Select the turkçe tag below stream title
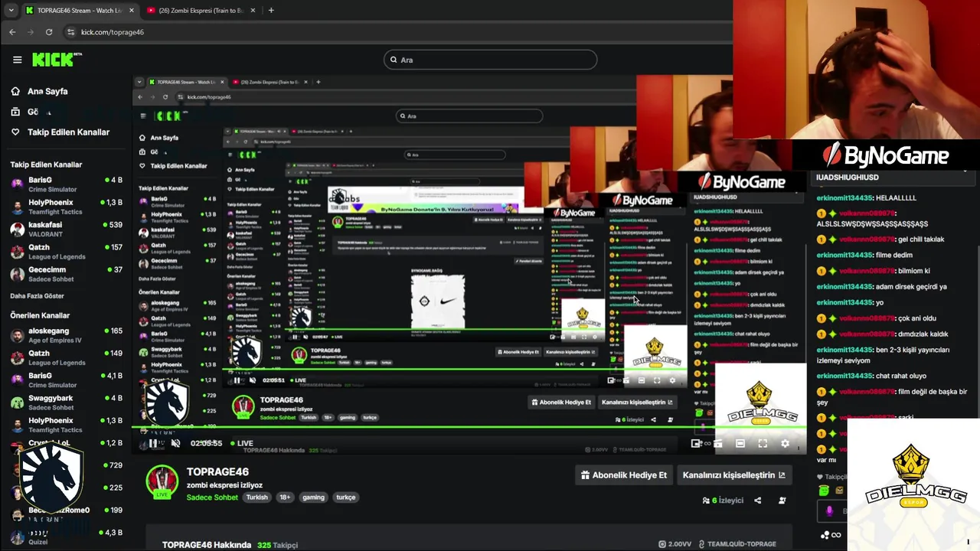Viewport: 980px width, 551px height. click(346, 497)
